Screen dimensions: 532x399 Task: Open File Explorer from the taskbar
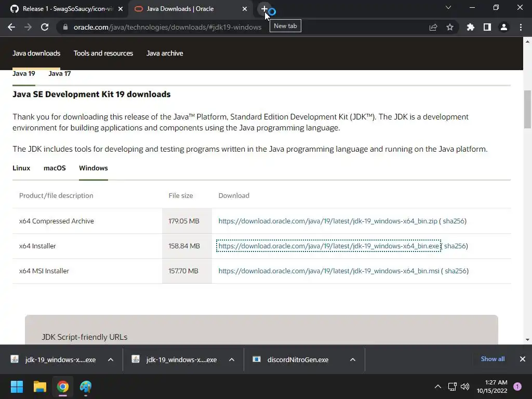tap(39, 387)
